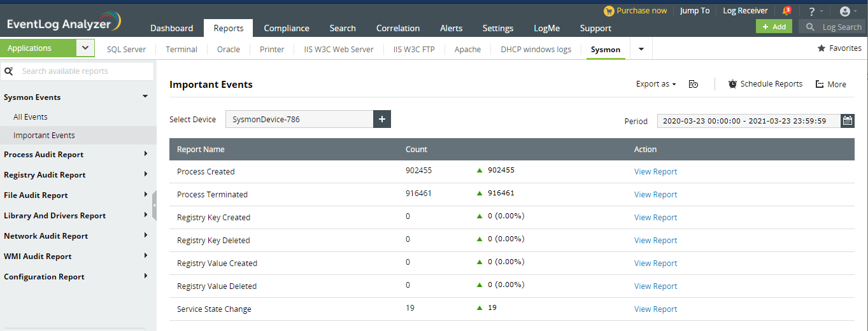Expand WMI Audit Report

(146, 256)
